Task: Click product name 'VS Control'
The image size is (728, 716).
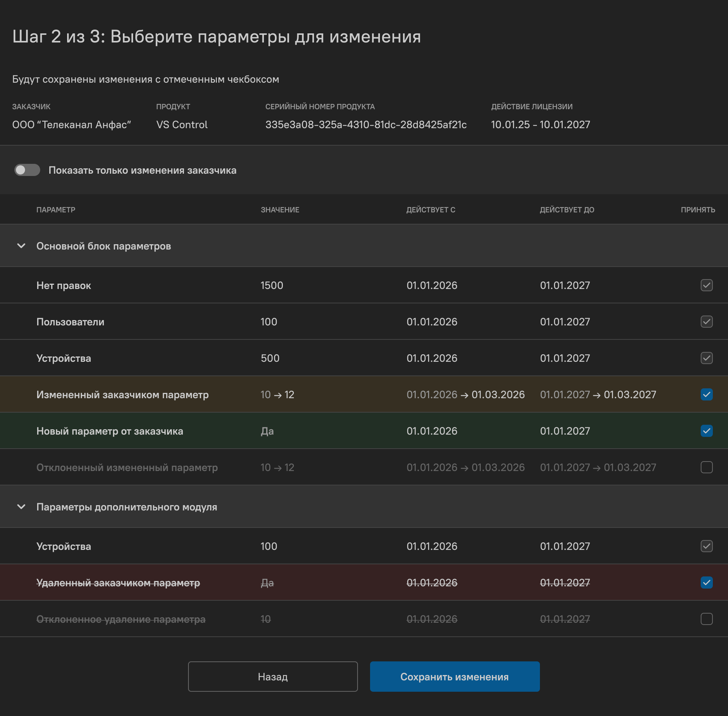Action: 182,125
